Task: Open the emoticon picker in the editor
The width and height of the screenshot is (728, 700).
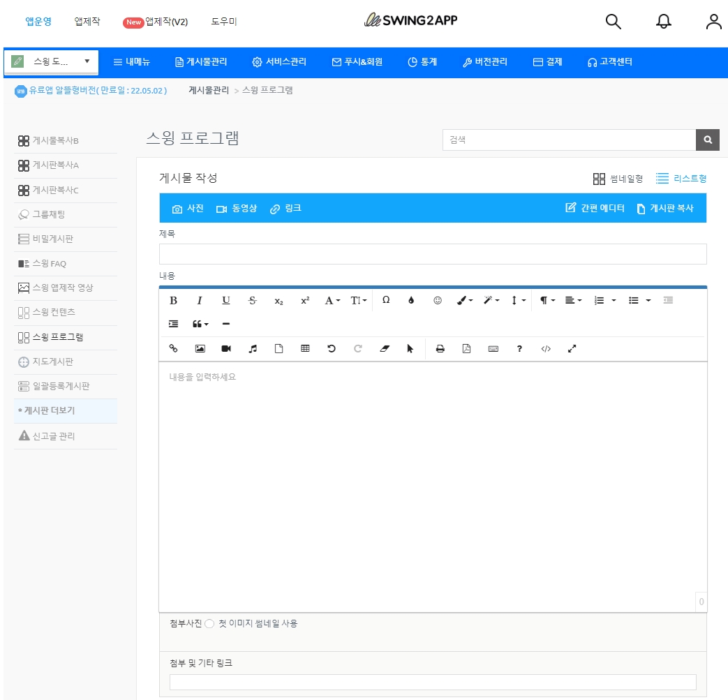Action: click(438, 301)
